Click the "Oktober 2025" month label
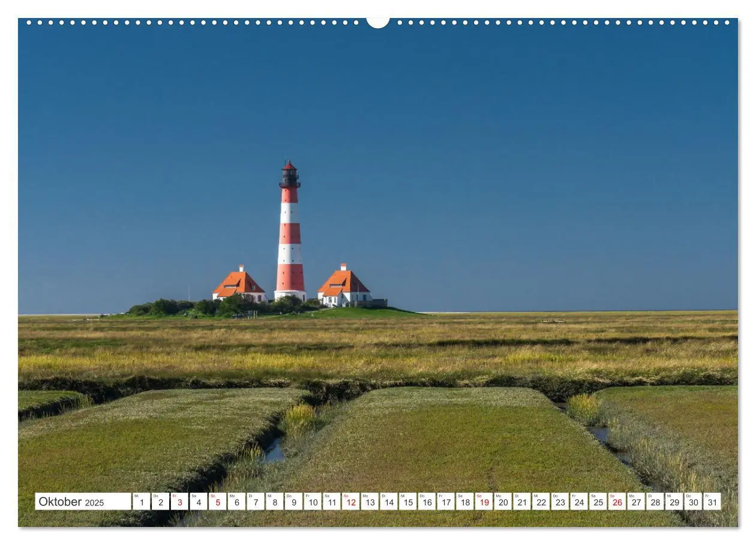Image resolution: width=756 pixels, height=545 pixels. tap(71, 502)
